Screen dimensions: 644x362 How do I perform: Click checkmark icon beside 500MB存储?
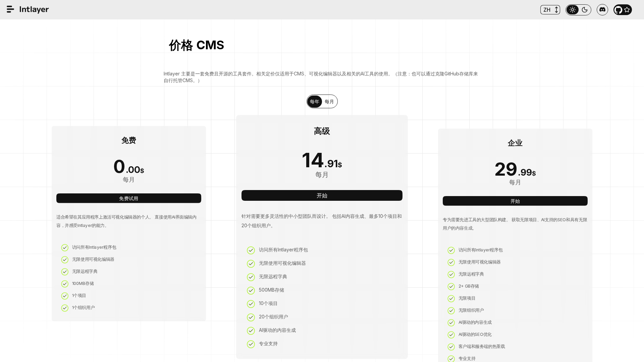pos(251,291)
